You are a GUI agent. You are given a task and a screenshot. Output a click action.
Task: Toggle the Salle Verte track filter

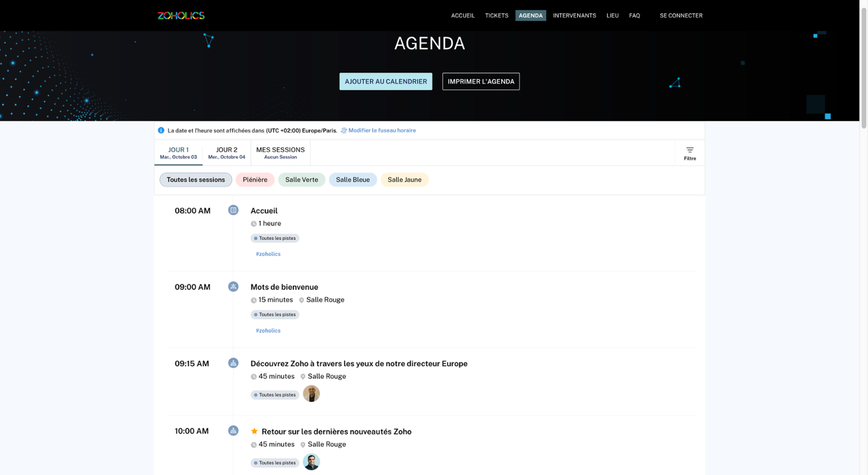pos(302,180)
